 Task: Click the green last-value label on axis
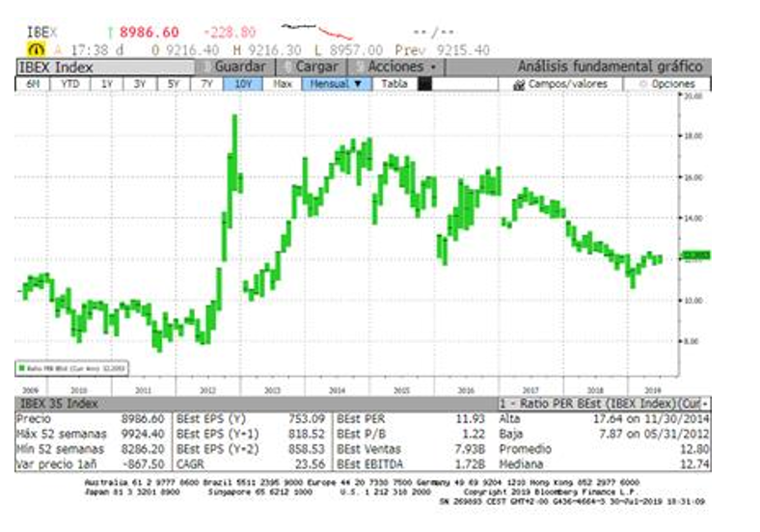coord(696,255)
